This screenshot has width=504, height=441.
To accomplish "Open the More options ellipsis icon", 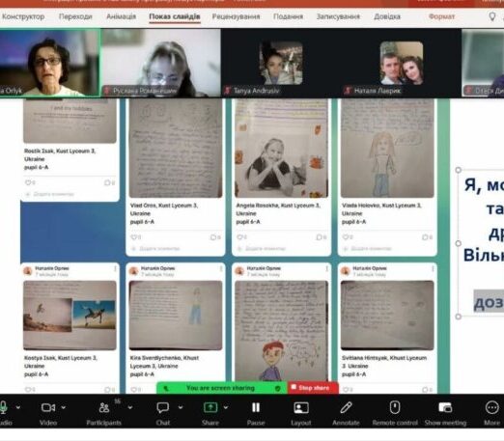I will coord(492,407).
